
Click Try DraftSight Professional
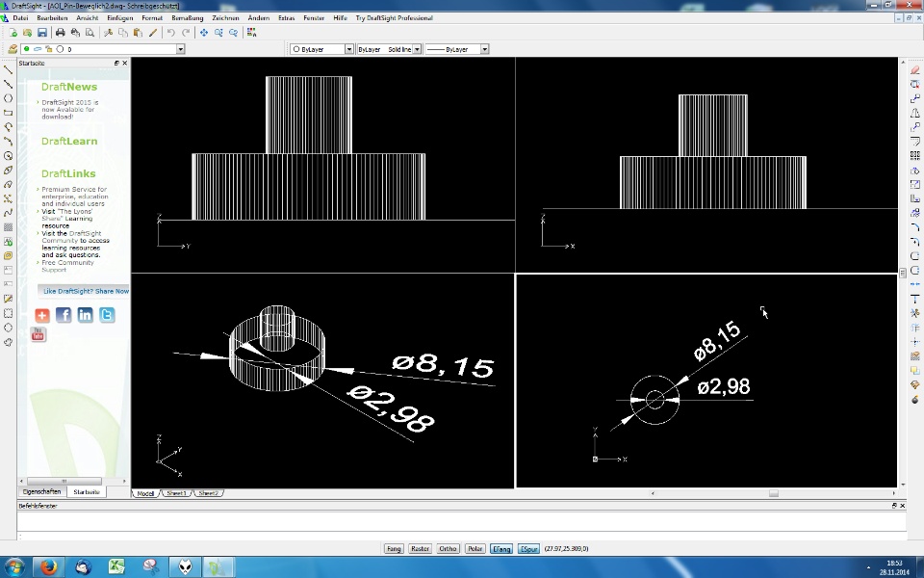point(395,17)
